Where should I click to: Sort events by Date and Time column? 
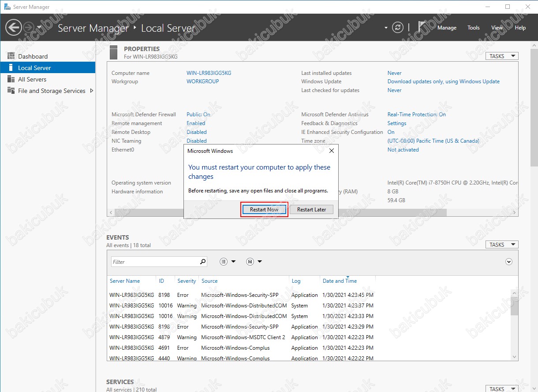[x=340, y=281]
